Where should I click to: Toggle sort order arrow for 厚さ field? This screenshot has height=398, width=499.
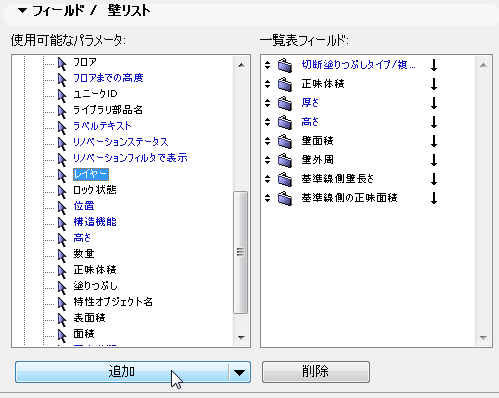point(434,103)
